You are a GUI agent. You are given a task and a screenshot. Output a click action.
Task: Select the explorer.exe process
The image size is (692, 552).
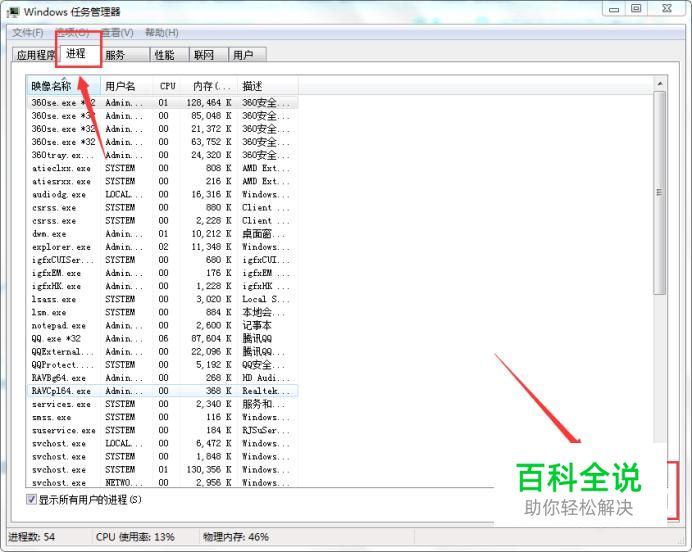point(162,247)
